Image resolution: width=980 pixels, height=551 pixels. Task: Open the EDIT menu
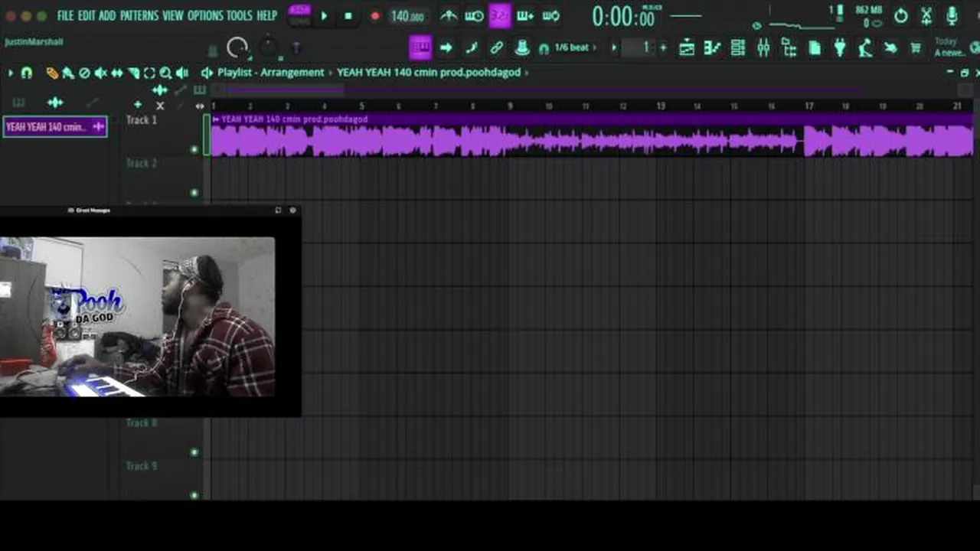87,15
